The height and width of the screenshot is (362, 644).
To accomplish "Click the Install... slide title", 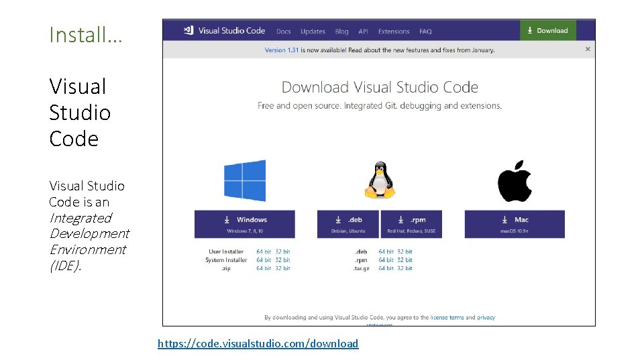I will pyautogui.click(x=86, y=35).
